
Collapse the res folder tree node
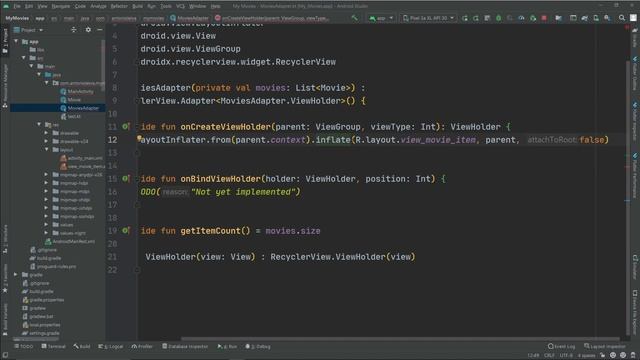coord(40,124)
